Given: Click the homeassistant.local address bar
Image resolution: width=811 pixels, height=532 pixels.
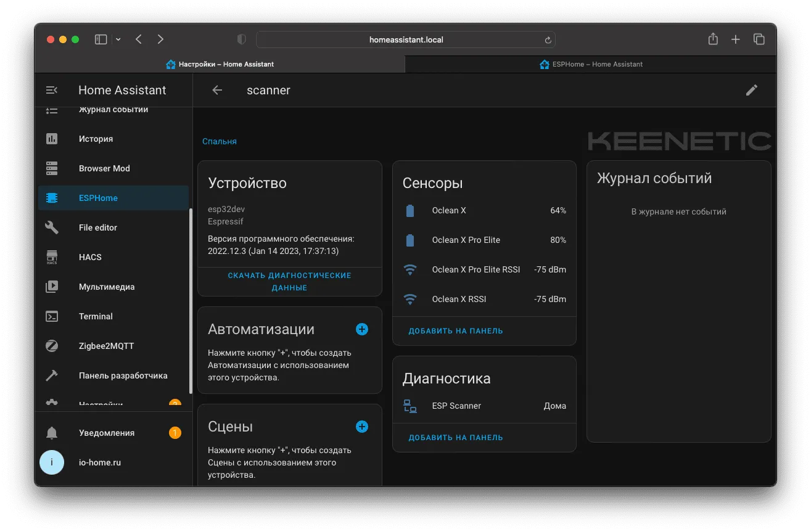Looking at the screenshot, I should tap(406, 39).
